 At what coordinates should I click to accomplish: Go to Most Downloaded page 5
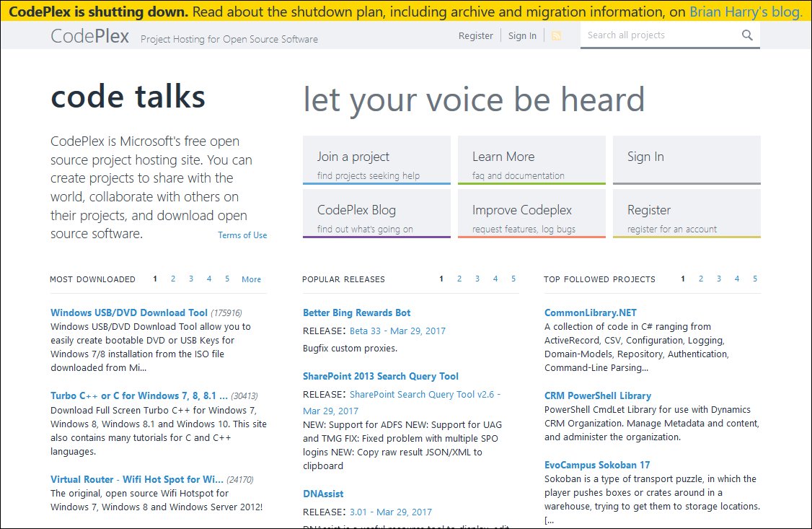[x=227, y=279]
